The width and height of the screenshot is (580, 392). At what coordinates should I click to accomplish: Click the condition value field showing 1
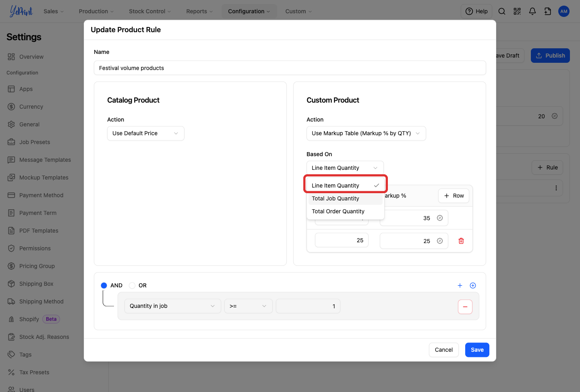tap(308, 306)
